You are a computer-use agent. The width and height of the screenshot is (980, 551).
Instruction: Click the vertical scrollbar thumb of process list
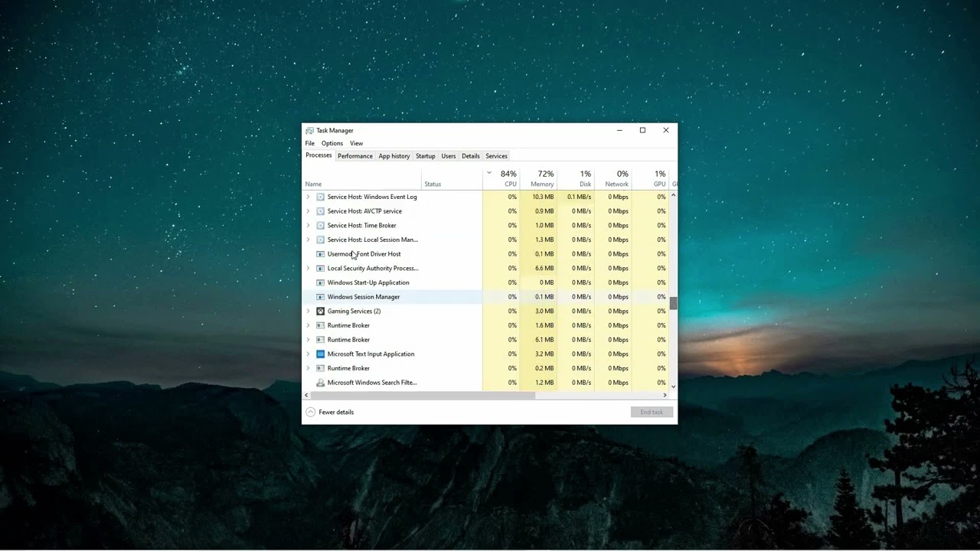673,304
